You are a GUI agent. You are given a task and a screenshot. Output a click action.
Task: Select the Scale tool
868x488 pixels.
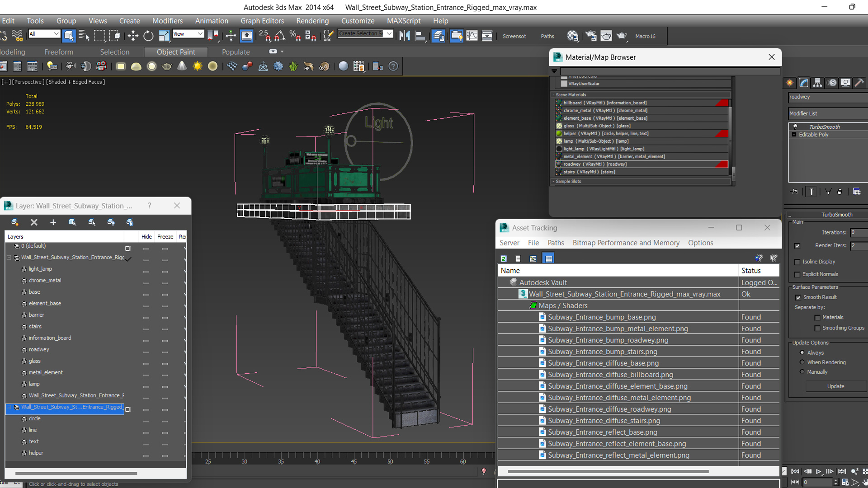click(x=164, y=36)
